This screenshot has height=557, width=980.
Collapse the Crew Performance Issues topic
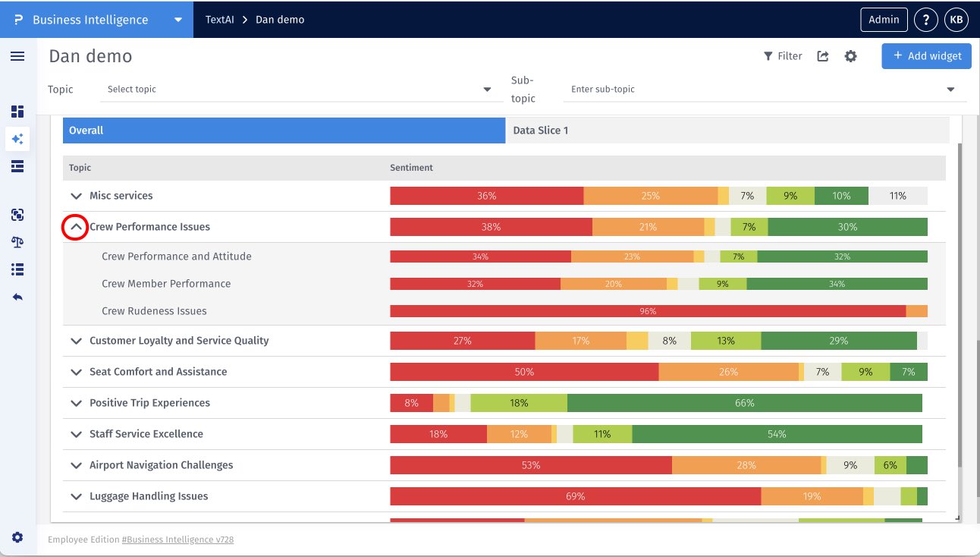(x=76, y=227)
